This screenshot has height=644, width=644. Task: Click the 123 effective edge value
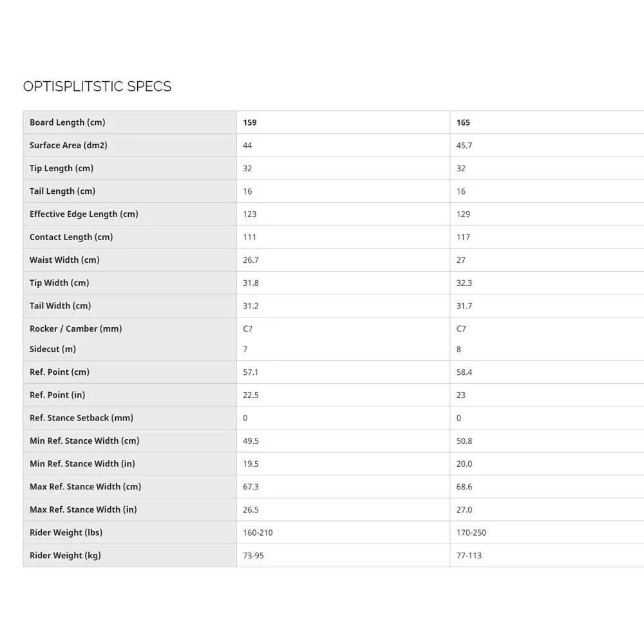(x=250, y=214)
